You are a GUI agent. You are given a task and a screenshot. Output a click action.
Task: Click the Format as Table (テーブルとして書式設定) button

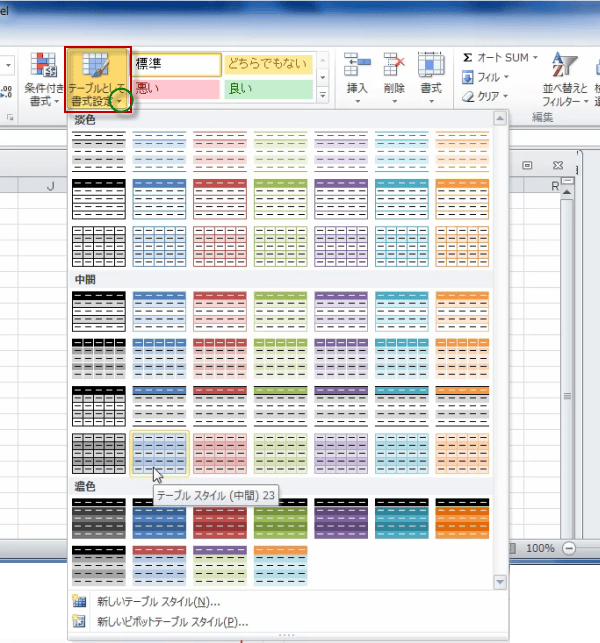tap(98, 79)
